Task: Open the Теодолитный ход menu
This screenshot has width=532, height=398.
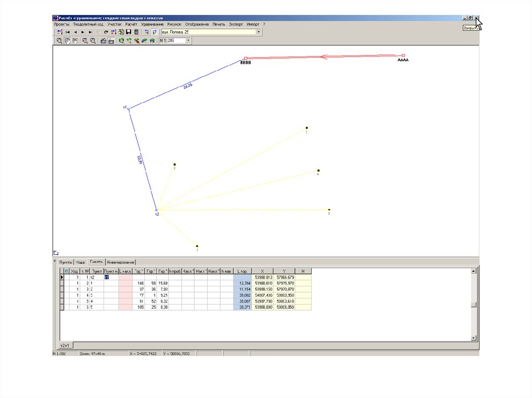Action: point(89,24)
